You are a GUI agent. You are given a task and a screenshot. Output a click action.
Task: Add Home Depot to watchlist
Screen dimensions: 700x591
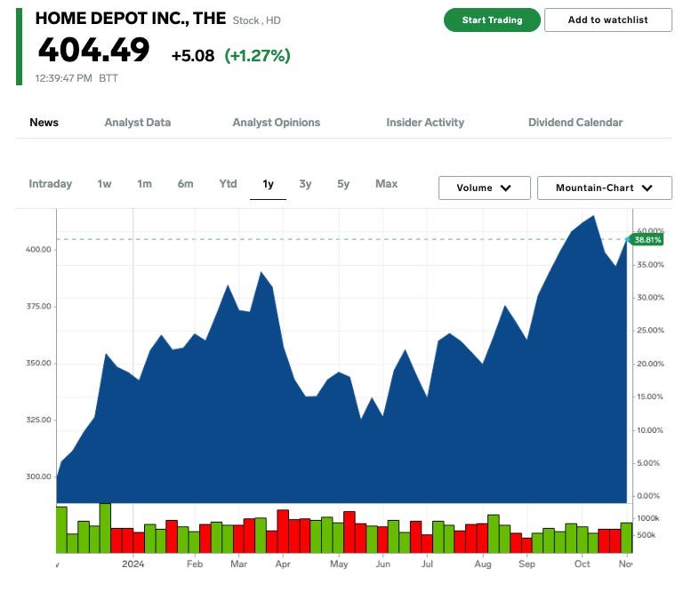click(607, 20)
